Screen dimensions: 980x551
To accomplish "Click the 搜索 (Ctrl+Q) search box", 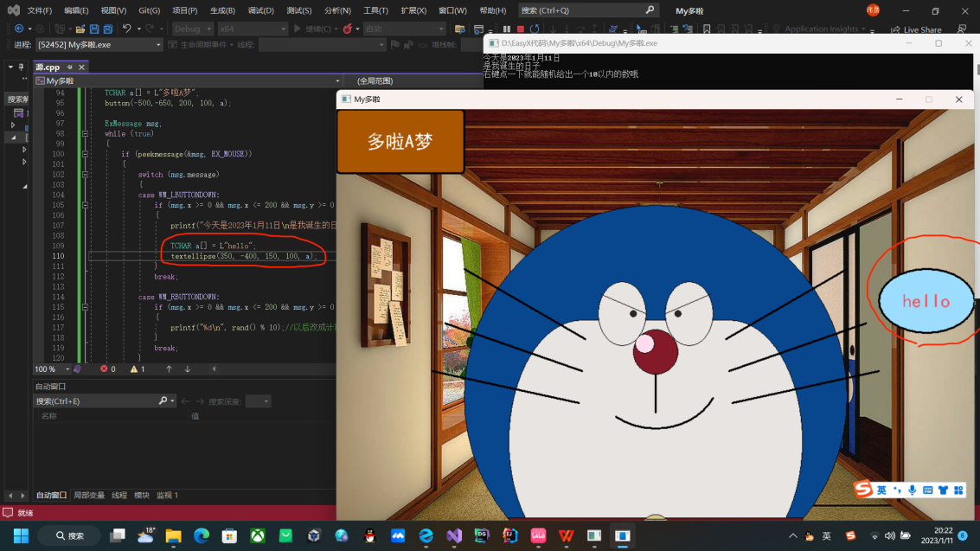I will pyautogui.click(x=587, y=10).
